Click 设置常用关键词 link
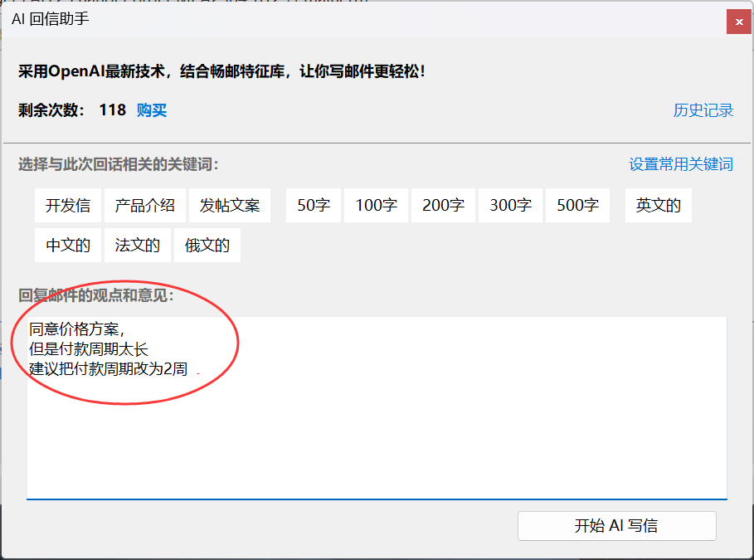Viewport: 754px width, 560px height. tap(681, 164)
